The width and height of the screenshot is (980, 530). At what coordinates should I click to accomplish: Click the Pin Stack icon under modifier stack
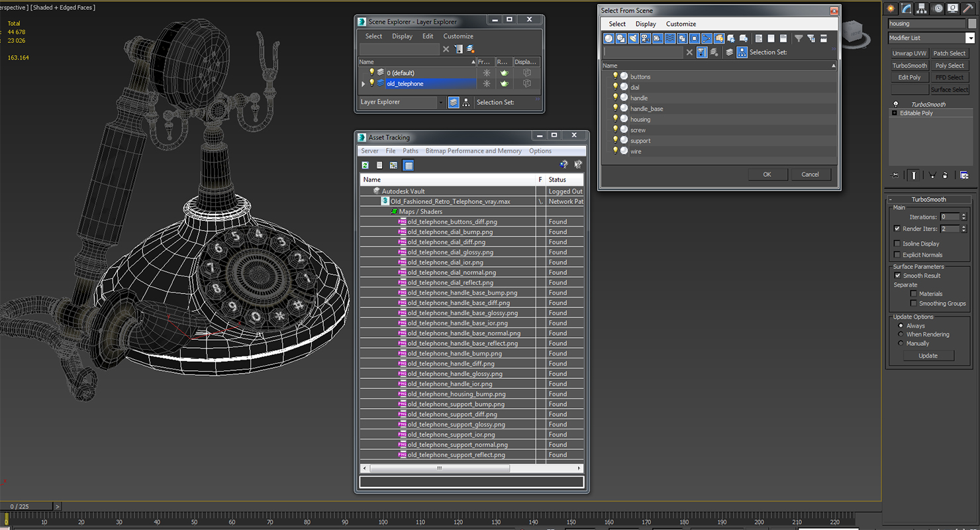(895, 175)
